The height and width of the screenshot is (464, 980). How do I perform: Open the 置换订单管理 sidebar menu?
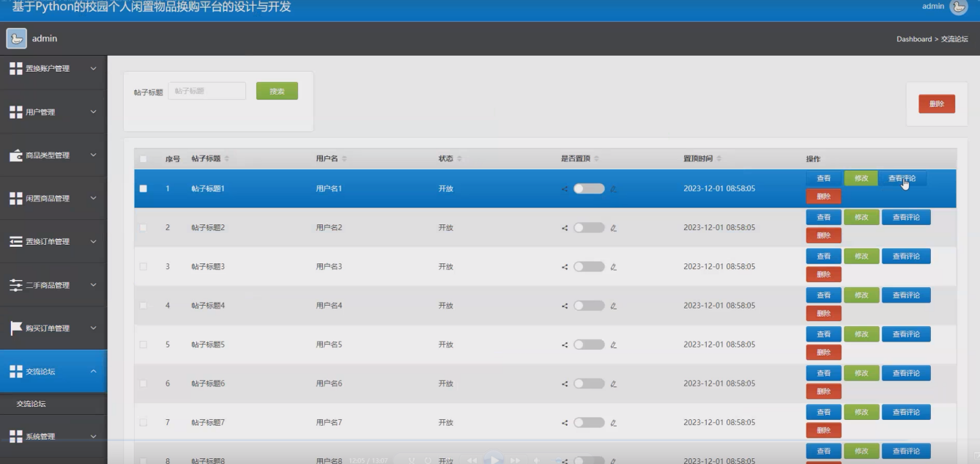click(53, 242)
